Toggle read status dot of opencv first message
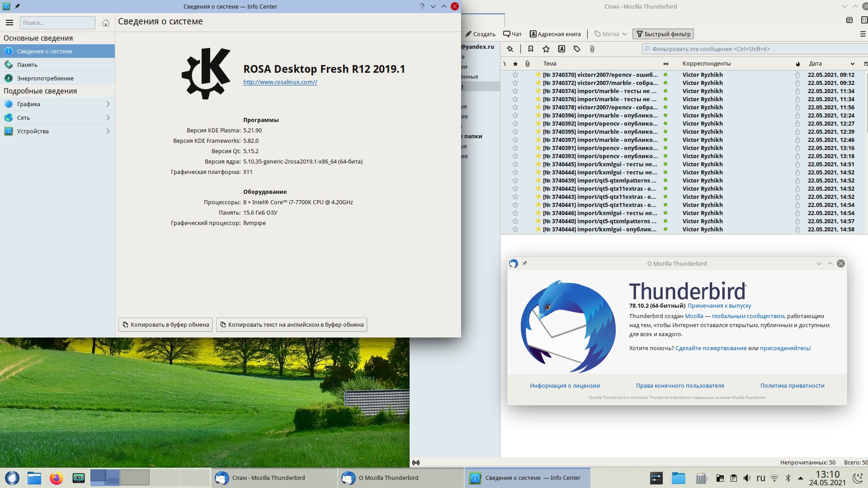Image resolution: width=868 pixels, height=488 pixels. (x=665, y=75)
